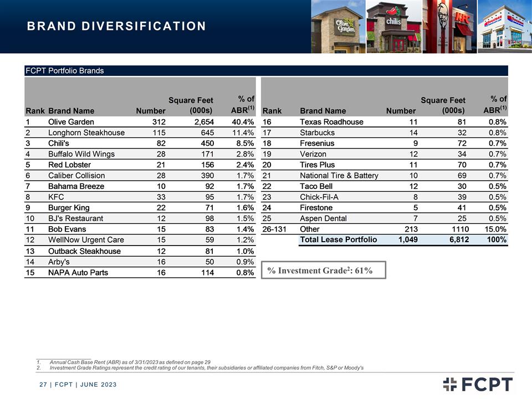Click the 'BRAND DIVERSIFICATION' slide title
Screen dimensions: 532x399
[x=116, y=26]
